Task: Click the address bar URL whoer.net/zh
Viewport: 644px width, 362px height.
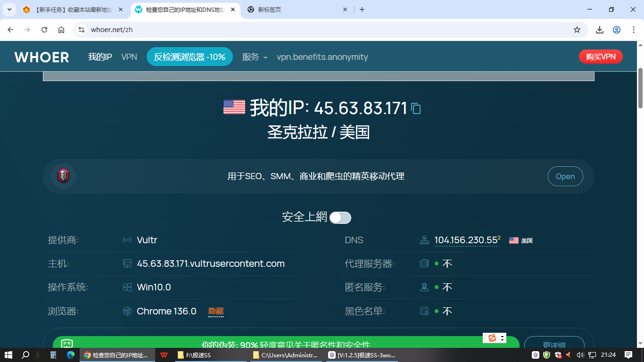Action: 112,30
